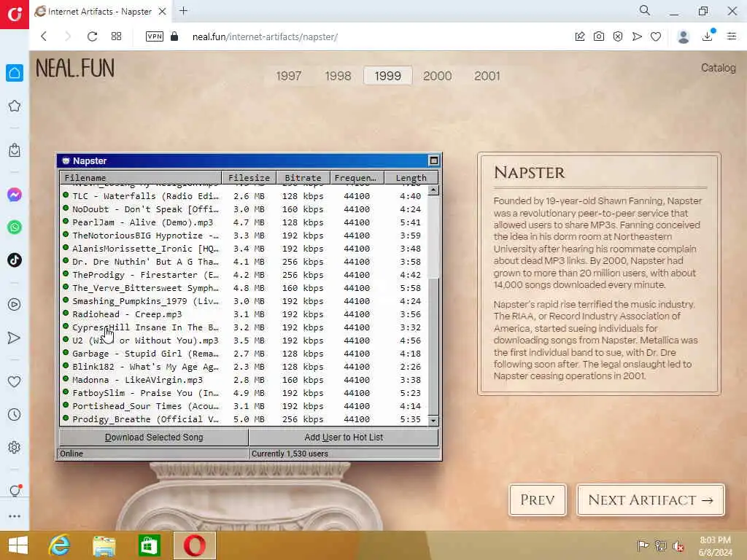This screenshot has height=560, width=747.
Task: Click the Forward arrow in the browser toolbar
Action: [68, 36]
